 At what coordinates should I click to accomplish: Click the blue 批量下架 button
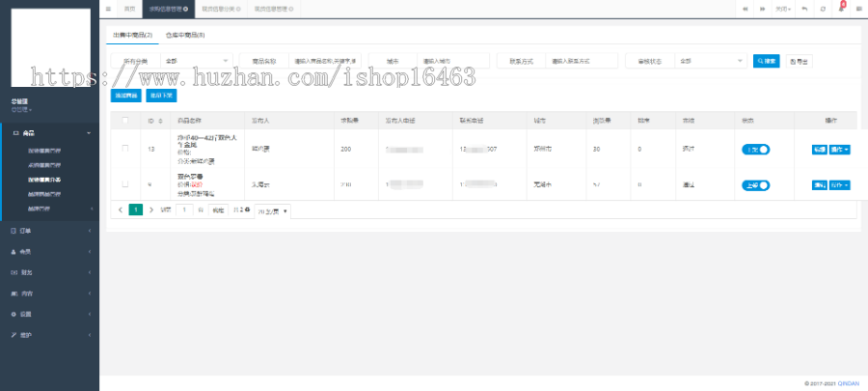(x=161, y=96)
